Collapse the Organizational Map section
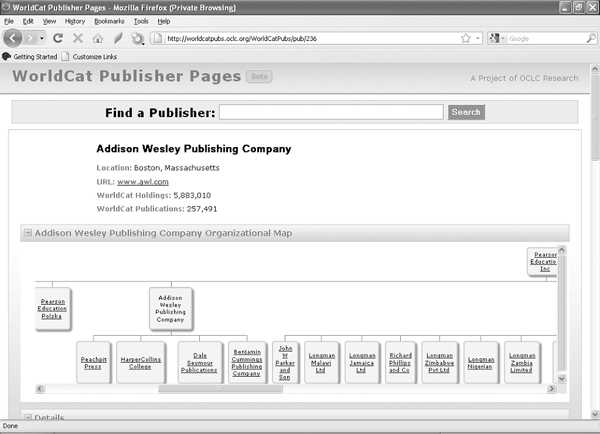Image resolution: width=600 pixels, height=434 pixels. [27, 233]
